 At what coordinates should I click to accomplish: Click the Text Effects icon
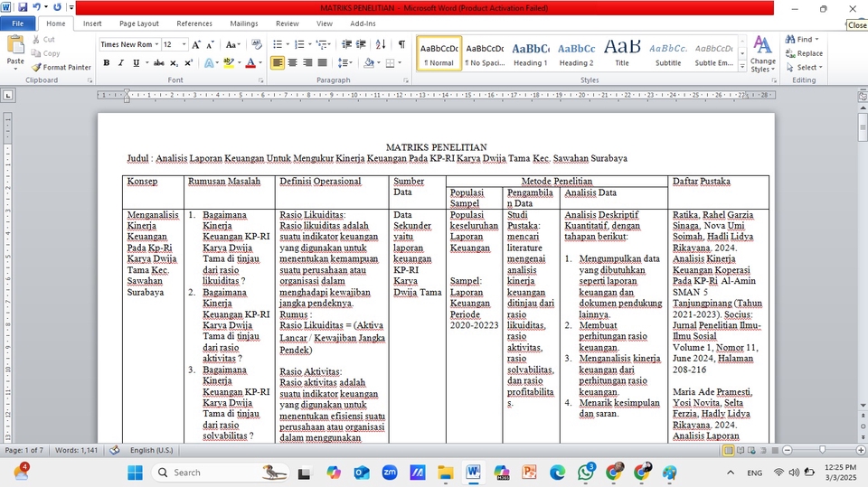209,63
